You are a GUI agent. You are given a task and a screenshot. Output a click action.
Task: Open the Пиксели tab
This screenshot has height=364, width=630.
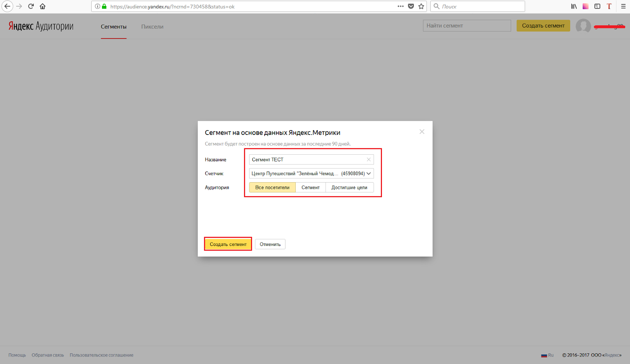(x=152, y=27)
